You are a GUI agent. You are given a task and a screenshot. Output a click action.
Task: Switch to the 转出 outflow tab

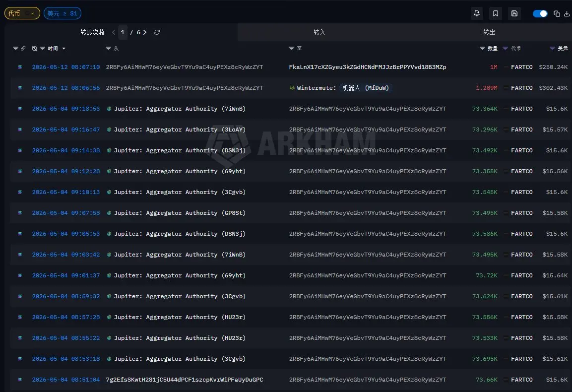(x=489, y=32)
